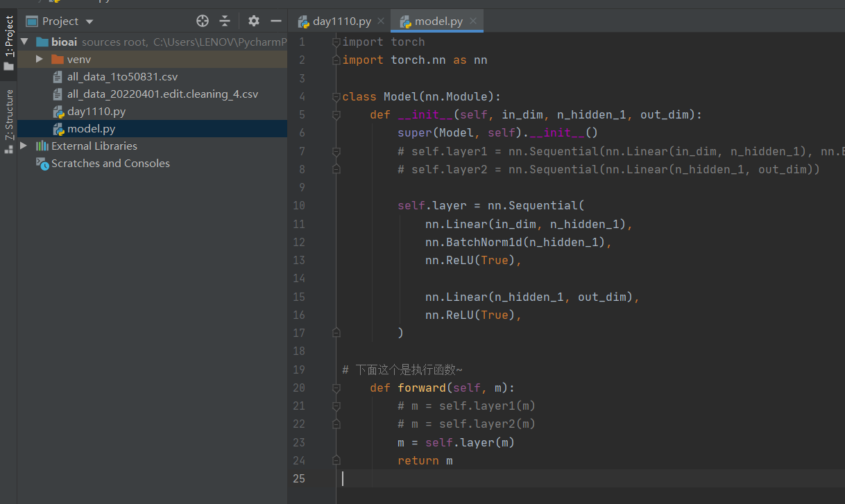Open Project panel settings gear
845x504 pixels.
pyautogui.click(x=254, y=21)
